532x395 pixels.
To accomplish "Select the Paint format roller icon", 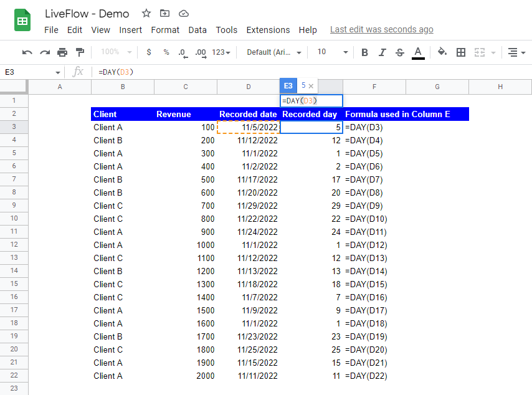I will click(x=80, y=52).
